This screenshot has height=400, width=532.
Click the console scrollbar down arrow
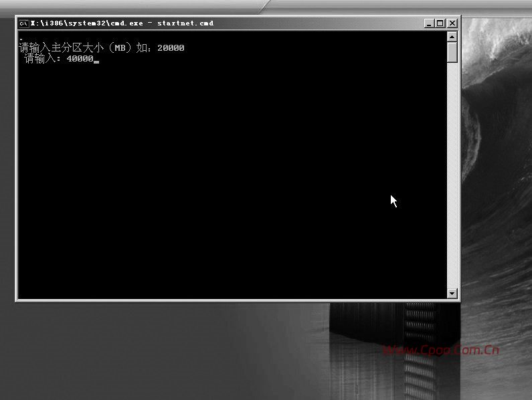452,293
